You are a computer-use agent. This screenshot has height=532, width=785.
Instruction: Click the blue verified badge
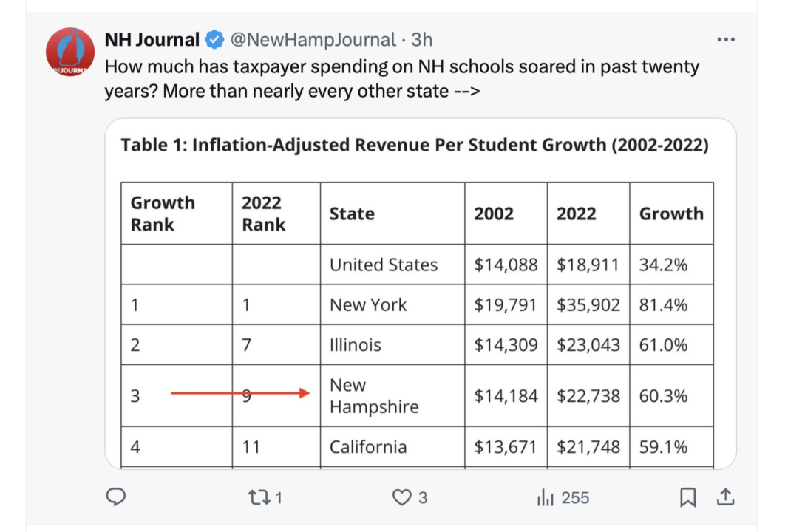(x=215, y=39)
